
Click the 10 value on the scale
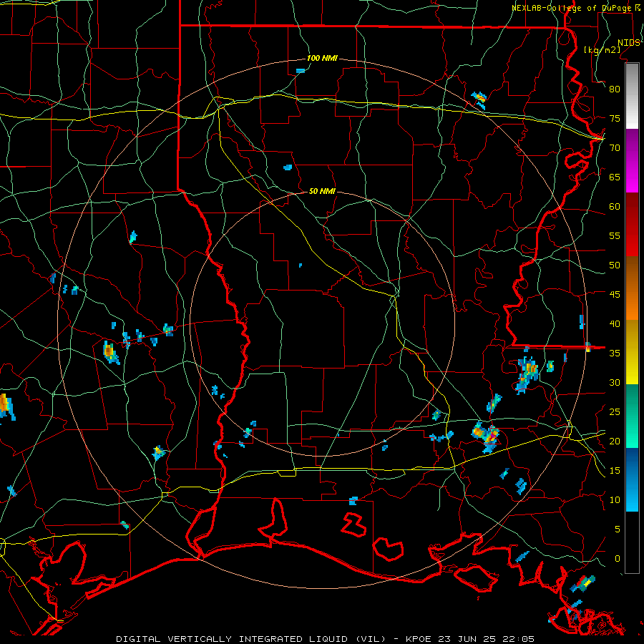(615, 500)
